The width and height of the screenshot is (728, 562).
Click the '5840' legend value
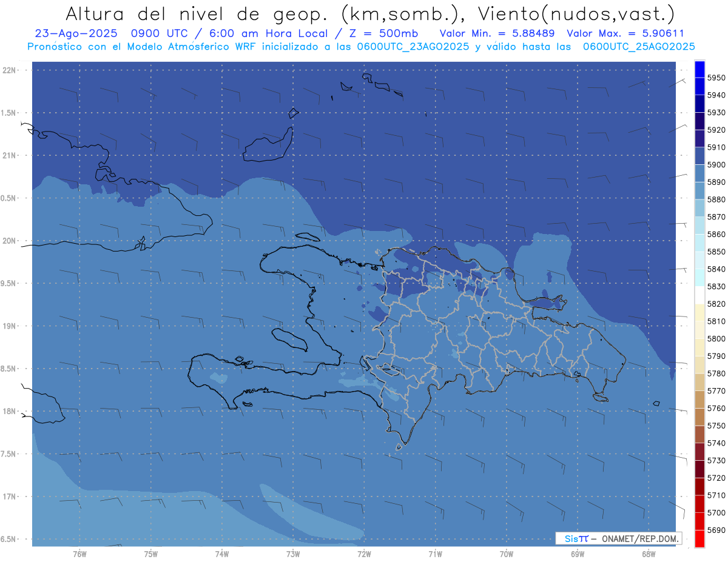[716, 269]
